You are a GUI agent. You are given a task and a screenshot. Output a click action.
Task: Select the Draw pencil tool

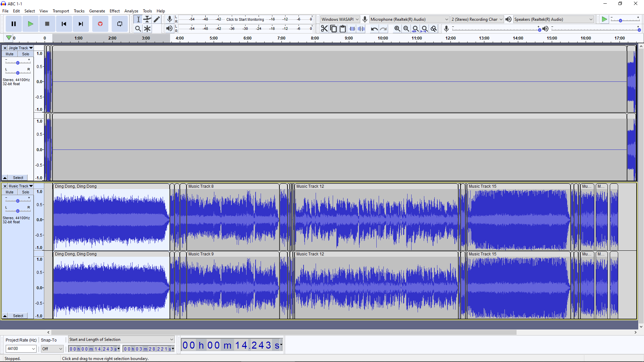(157, 19)
